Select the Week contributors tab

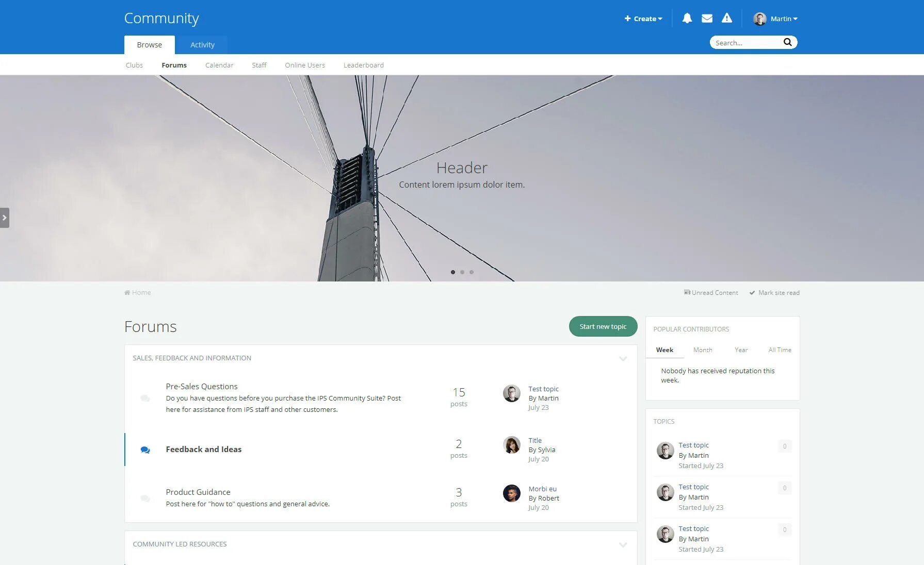click(664, 350)
